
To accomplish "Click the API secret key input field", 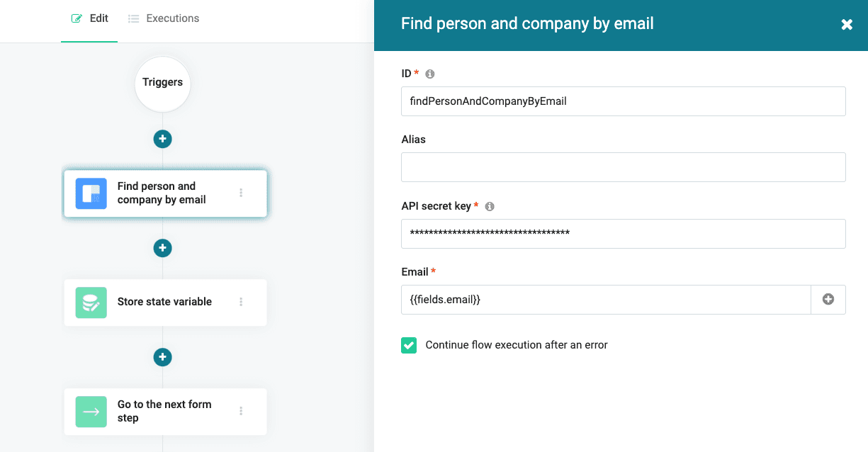I will click(x=623, y=234).
